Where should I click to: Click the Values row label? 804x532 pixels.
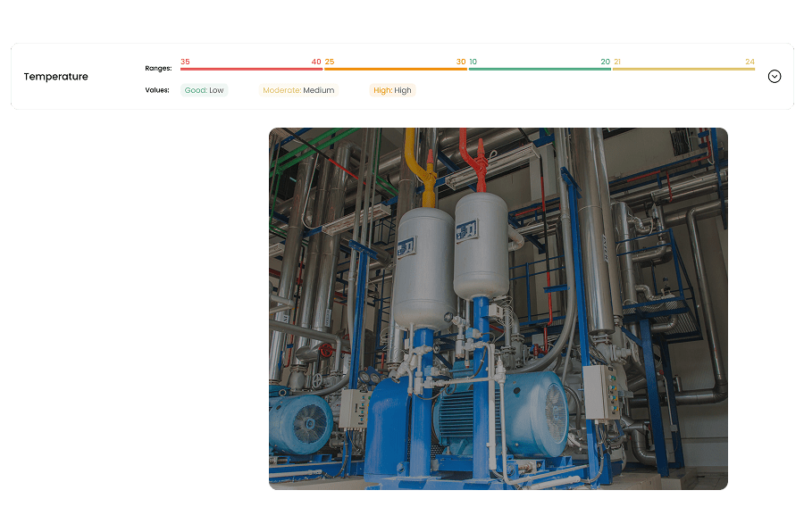157,90
